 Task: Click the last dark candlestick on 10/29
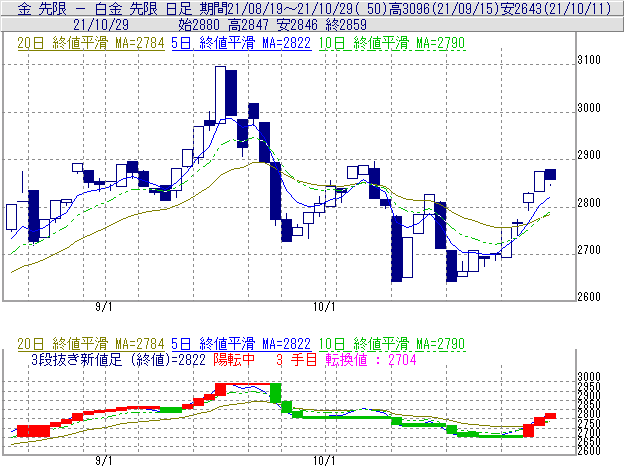click(x=550, y=174)
